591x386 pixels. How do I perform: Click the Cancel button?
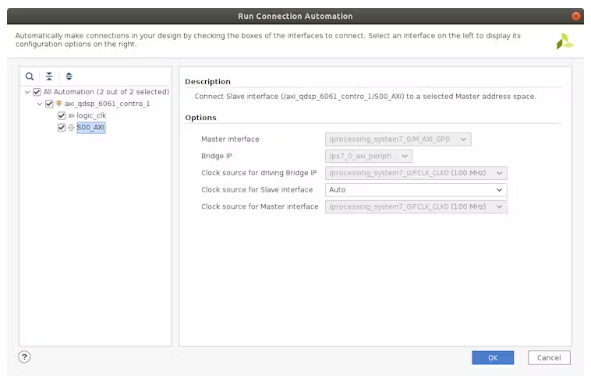549,358
